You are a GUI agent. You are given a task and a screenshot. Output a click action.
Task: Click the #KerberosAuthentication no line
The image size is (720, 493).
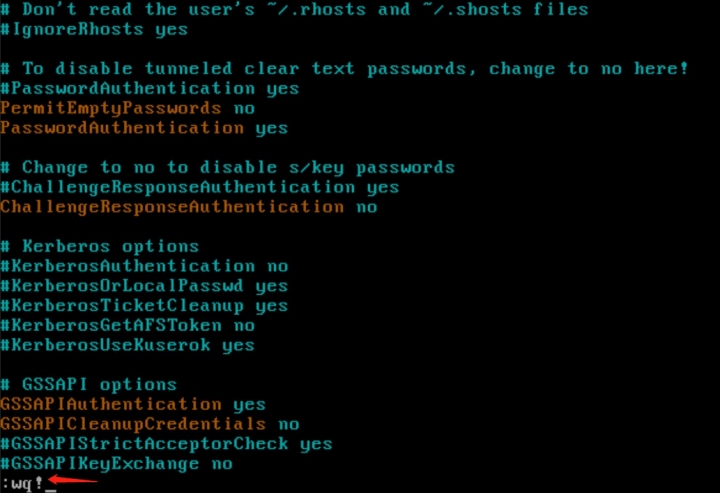tap(144, 267)
